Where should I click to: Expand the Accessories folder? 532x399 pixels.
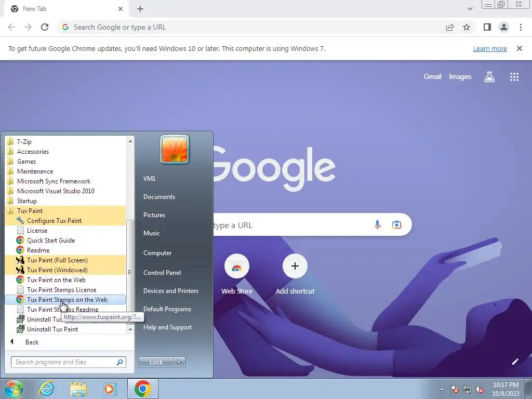(x=65, y=151)
